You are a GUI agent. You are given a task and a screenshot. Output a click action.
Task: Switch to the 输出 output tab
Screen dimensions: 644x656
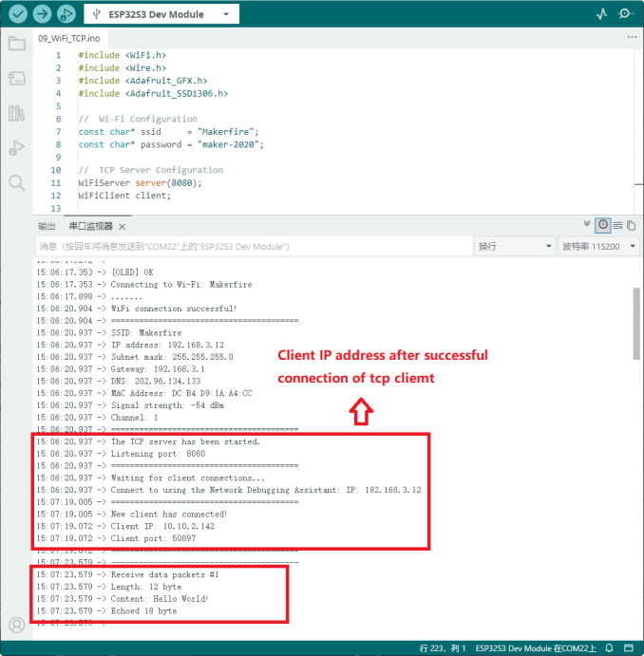pos(47,226)
